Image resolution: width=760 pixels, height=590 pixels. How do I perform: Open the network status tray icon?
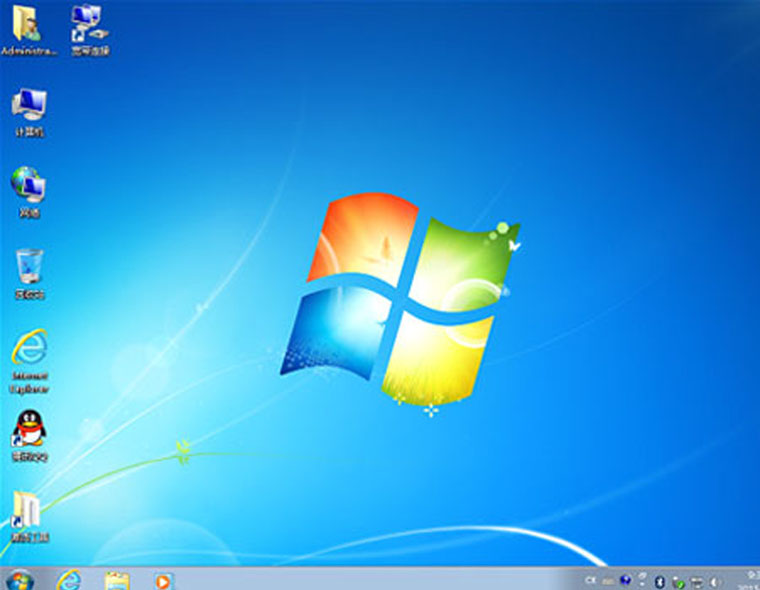[x=697, y=582]
